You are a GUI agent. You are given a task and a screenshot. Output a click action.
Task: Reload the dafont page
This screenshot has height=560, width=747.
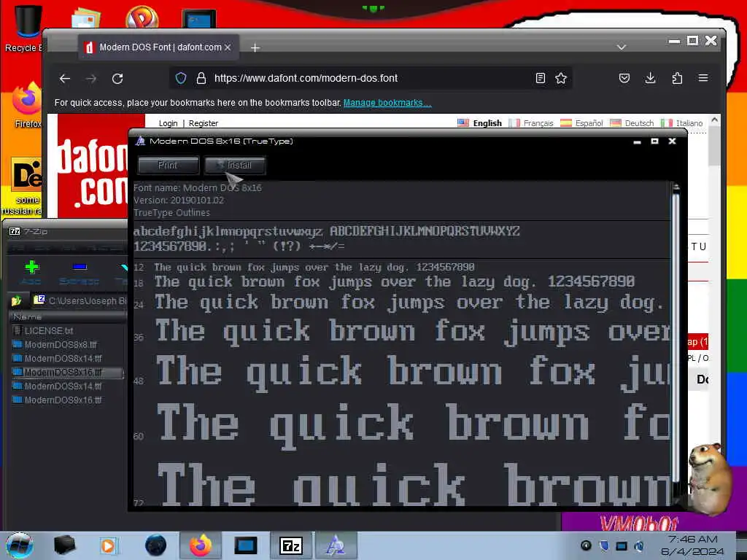[x=117, y=79]
